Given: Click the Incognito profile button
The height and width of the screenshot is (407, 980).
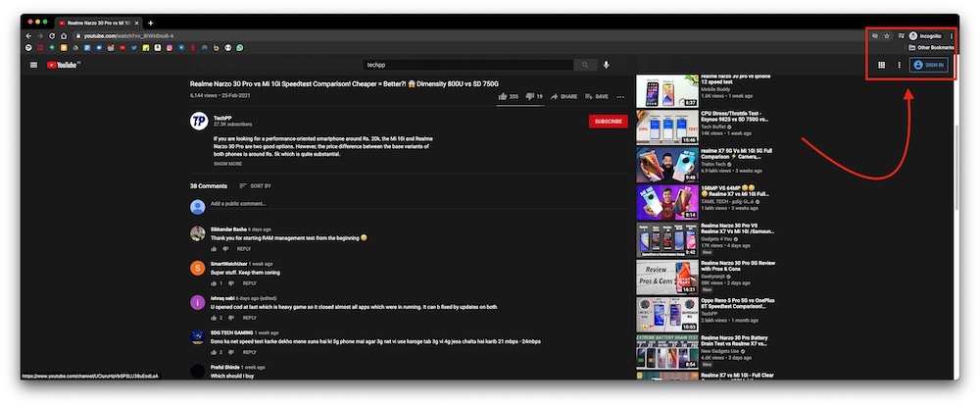Looking at the screenshot, I should tap(926, 36).
